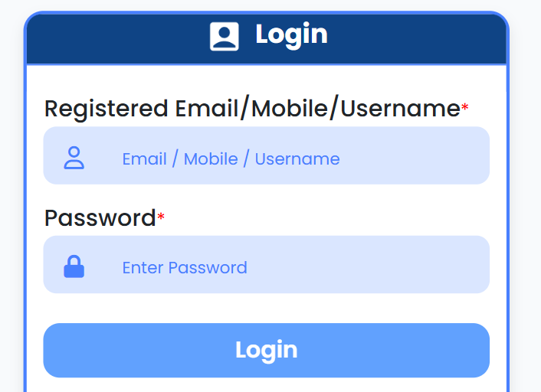Click the word "Username" in the black label
Image resolution: width=541 pixels, height=392 pixels.
(399, 109)
